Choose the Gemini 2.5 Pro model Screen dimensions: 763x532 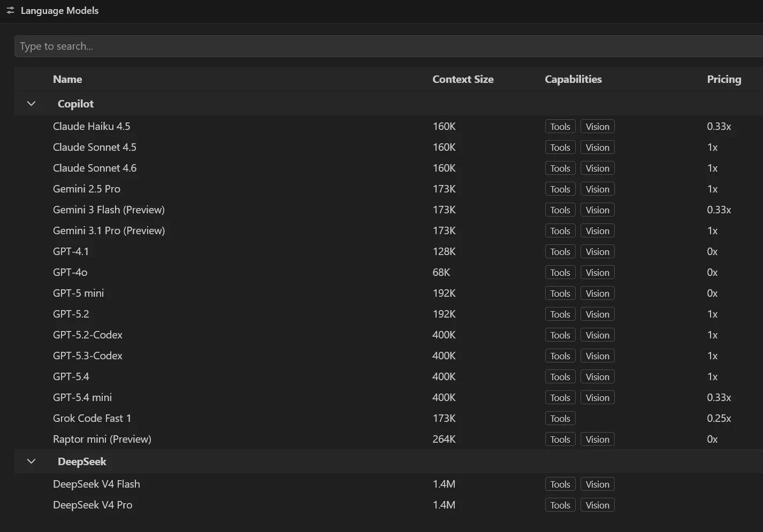87,189
